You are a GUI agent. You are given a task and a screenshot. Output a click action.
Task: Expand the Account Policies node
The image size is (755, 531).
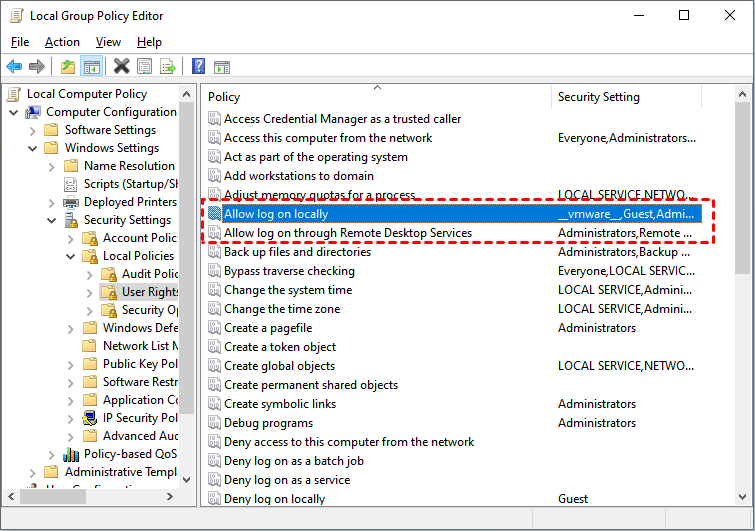(x=71, y=239)
